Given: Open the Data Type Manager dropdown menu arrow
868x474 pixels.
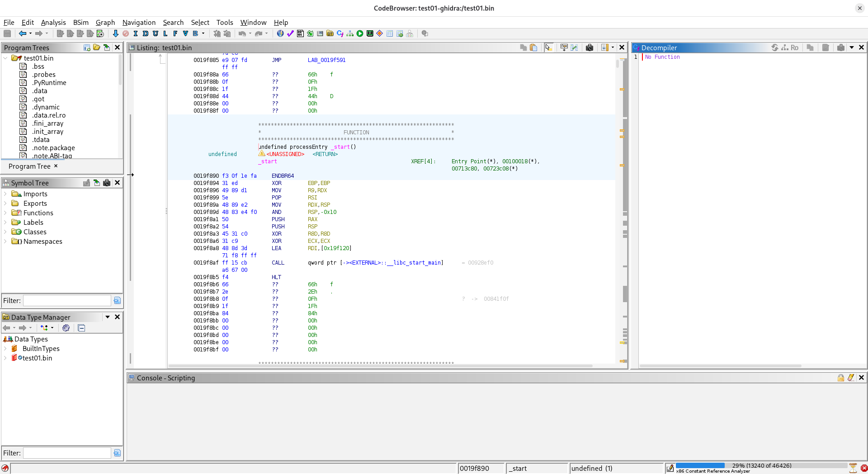Looking at the screenshot, I should tap(108, 317).
